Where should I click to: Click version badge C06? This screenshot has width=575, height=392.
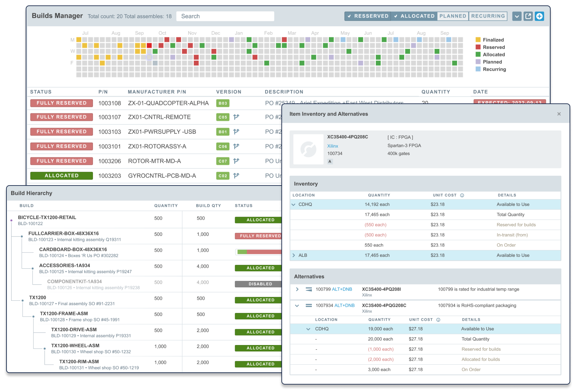(x=223, y=146)
